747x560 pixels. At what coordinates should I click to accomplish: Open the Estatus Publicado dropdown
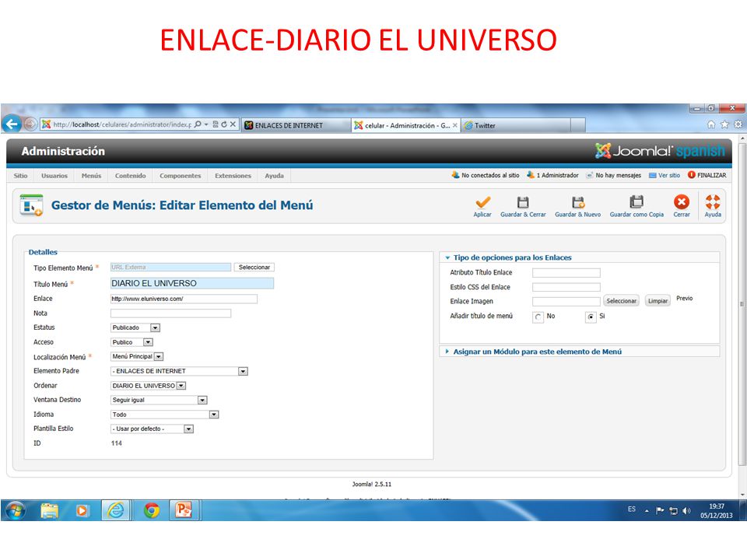(x=135, y=327)
